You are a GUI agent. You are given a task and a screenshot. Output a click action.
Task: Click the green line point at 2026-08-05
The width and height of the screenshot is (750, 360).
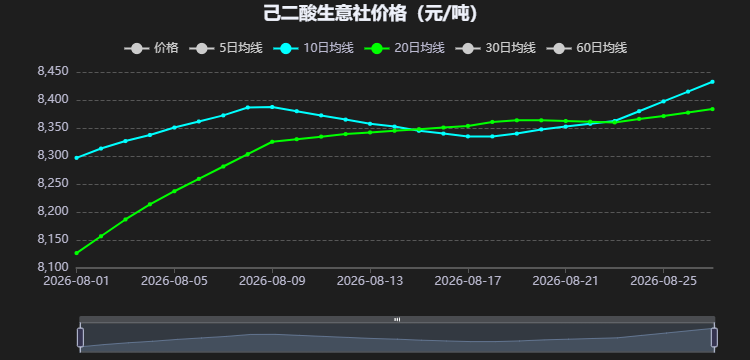tap(174, 191)
